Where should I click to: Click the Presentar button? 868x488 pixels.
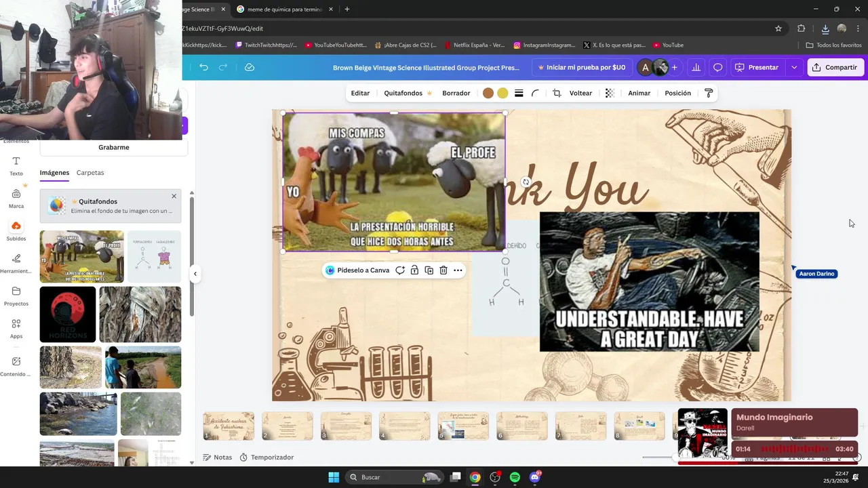coord(757,67)
